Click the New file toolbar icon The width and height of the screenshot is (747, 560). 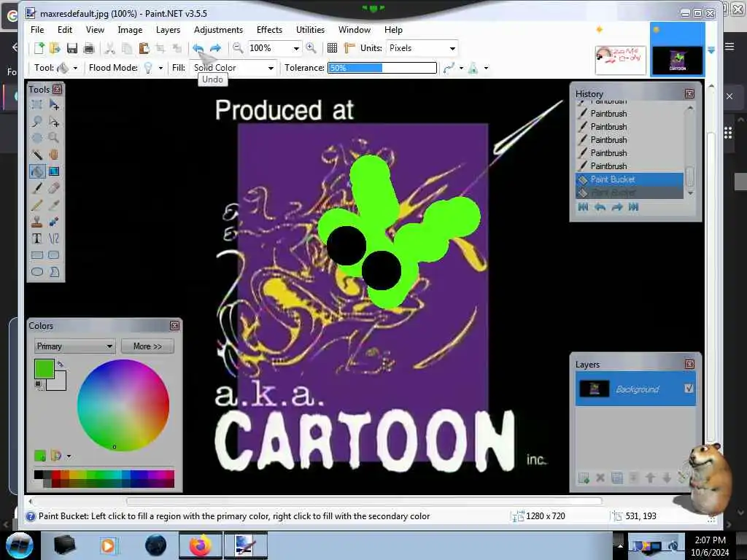pyautogui.click(x=39, y=48)
